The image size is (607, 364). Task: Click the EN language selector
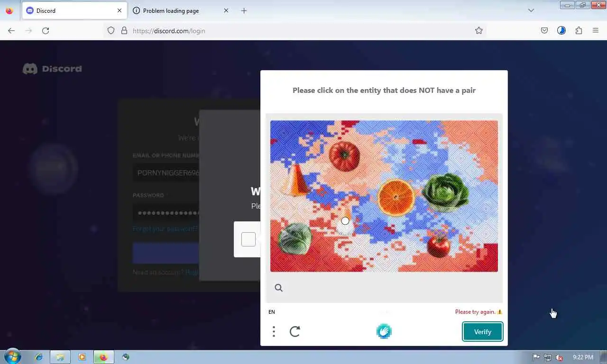click(x=272, y=312)
